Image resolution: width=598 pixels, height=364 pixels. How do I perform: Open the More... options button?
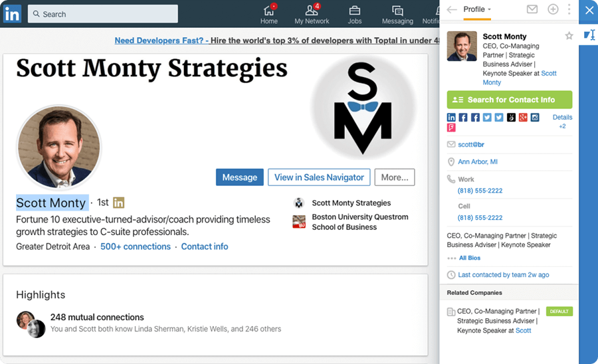point(395,177)
